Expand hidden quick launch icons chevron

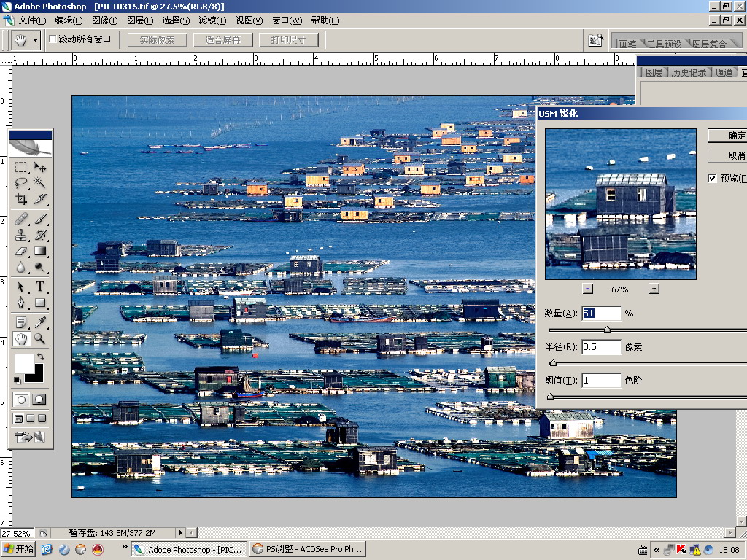click(x=124, y=547)
